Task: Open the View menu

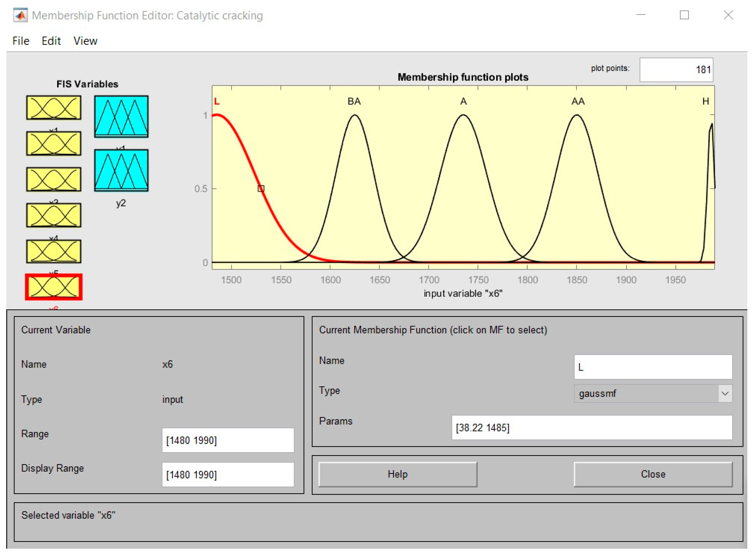Action: click(85, 41)
